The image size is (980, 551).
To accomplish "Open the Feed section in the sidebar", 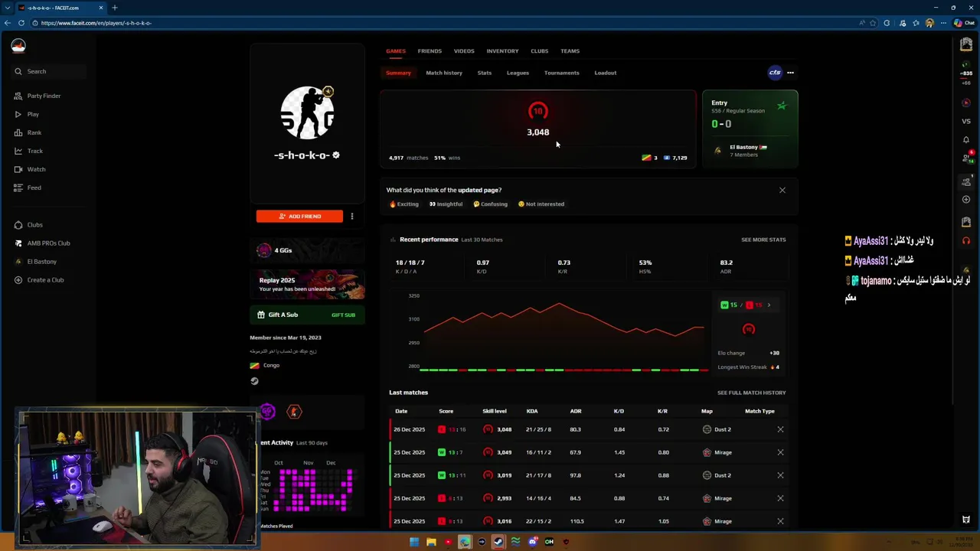I will [28, 187].
